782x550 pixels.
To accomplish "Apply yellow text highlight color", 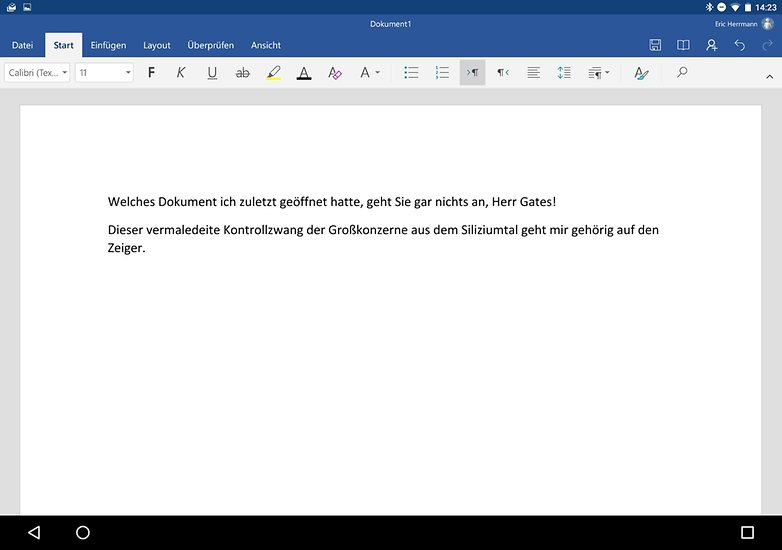I will pyautogui.click(x=273, y=73).
